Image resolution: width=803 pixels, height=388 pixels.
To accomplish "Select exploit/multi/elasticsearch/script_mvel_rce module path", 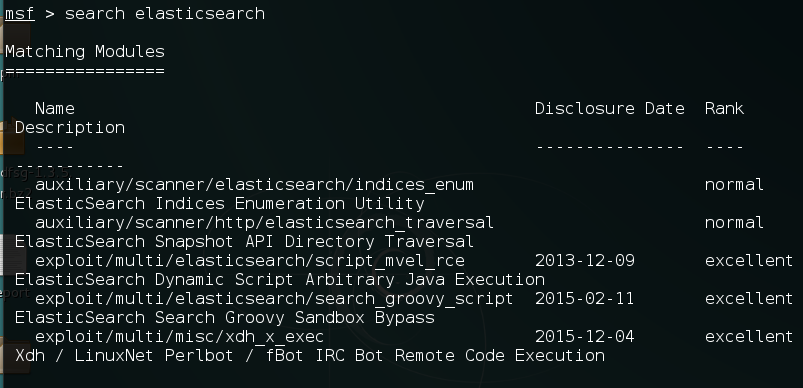I will point(250,261).
